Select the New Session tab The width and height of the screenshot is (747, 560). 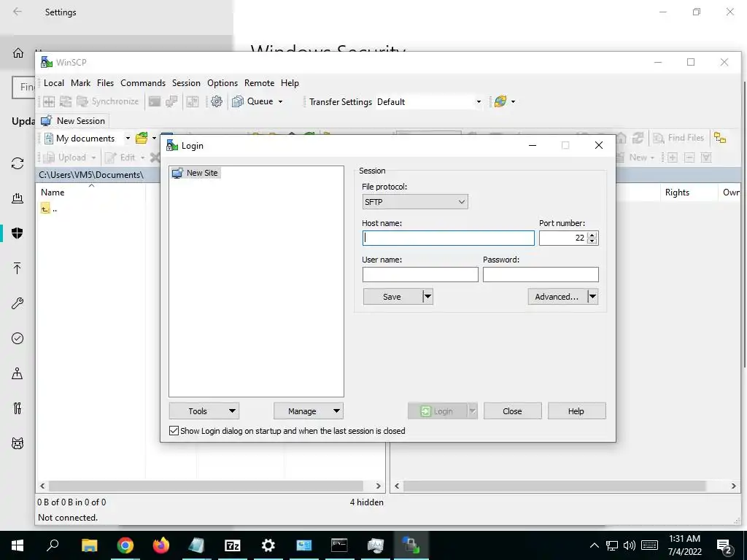pyautogui.click(x=73, y=121)
